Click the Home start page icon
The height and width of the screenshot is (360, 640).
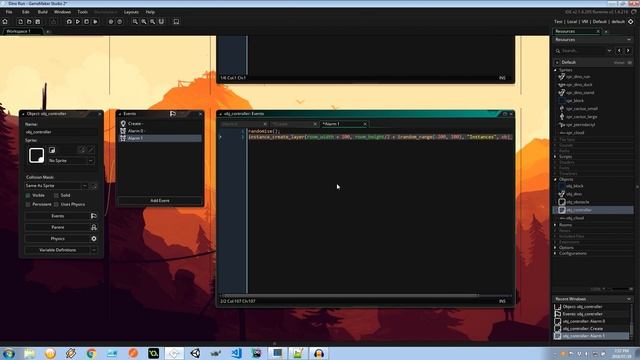tap(5, 22)
